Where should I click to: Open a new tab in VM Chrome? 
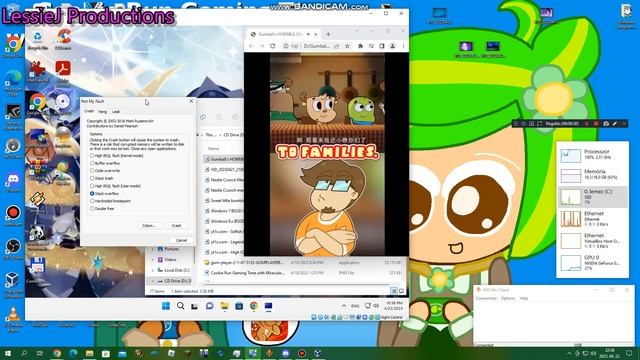[328, 34]
